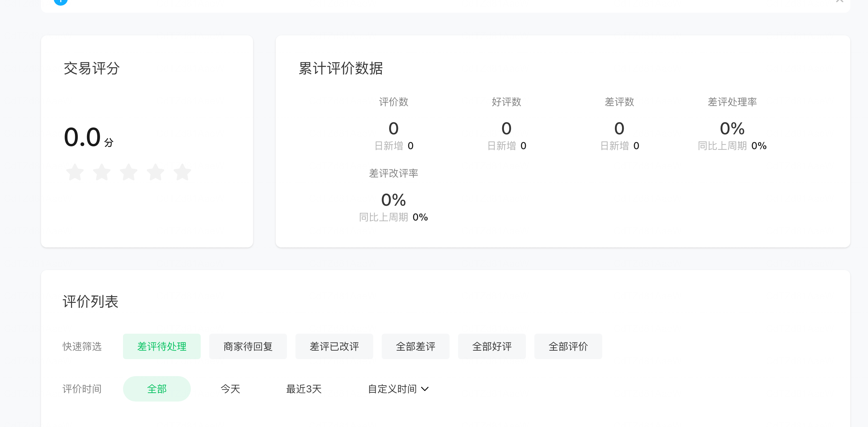868x427 pixels.
Task: Click the 评价数 total count
Action: (393, 129)
